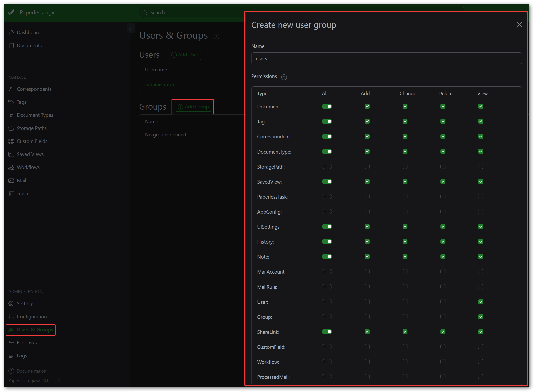Click the Storage Paths folder icon
Image resolution: width=534 pixels, height=392 pixels.
click(x=11, y=128)
